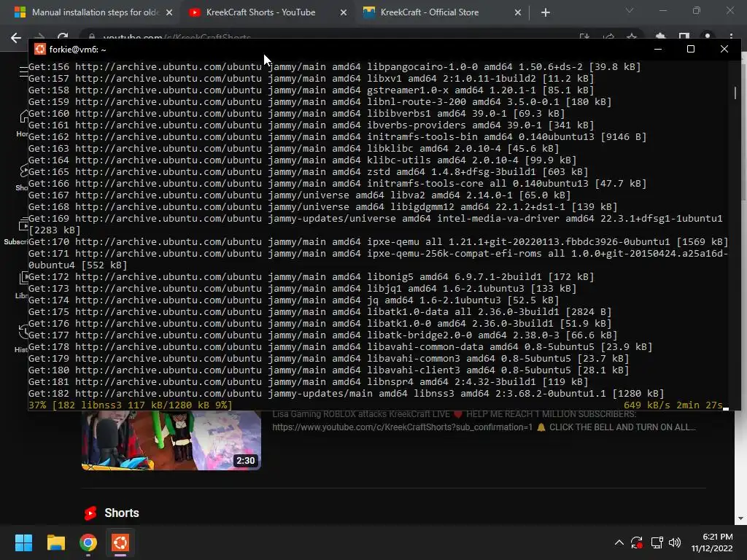Open Google Chrome from the taskbar
The width and height of the screenshot is (747, 560).
[x=88, y=542]
